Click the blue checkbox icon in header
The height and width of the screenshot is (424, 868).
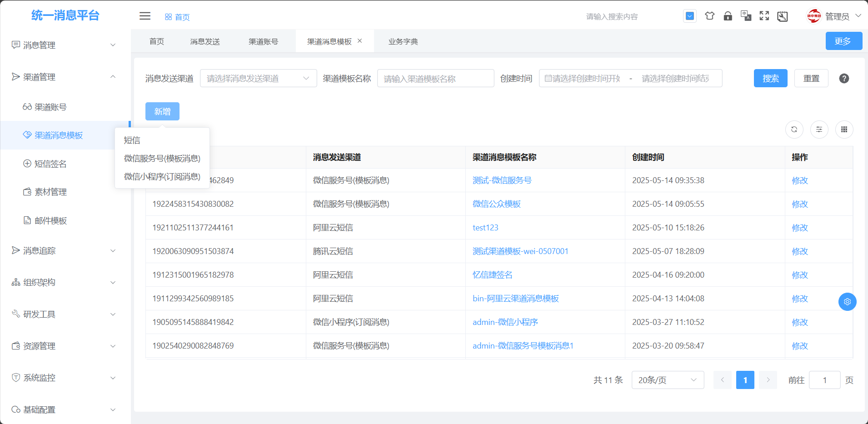pos(690,16)
